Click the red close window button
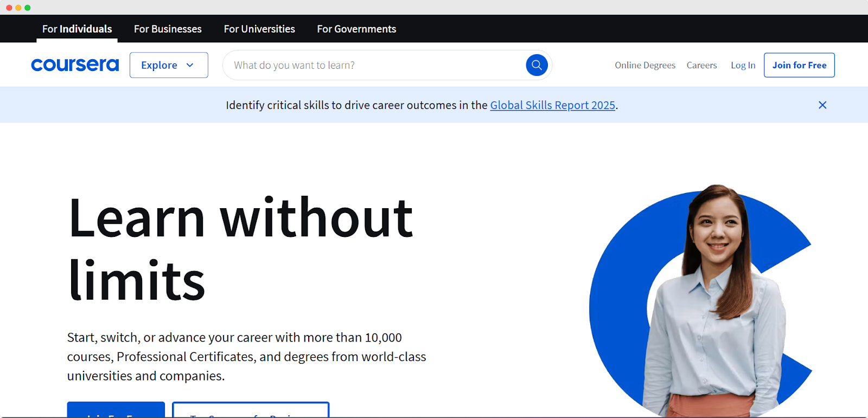 [9, 8]
